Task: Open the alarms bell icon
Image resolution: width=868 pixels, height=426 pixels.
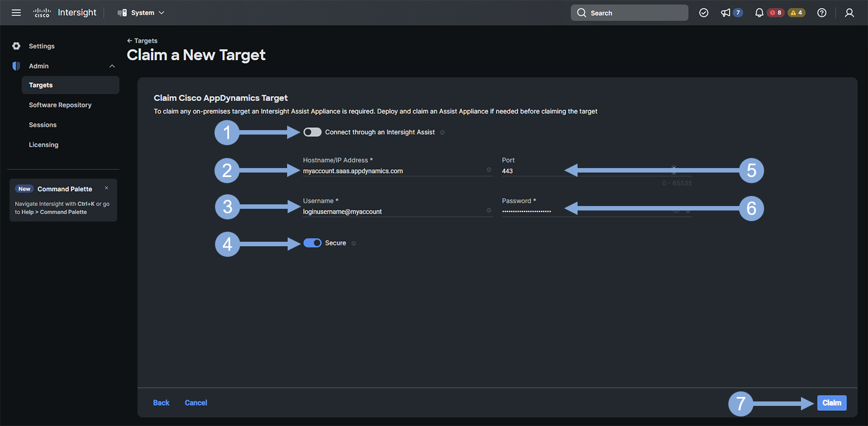Action: point(759,13)
